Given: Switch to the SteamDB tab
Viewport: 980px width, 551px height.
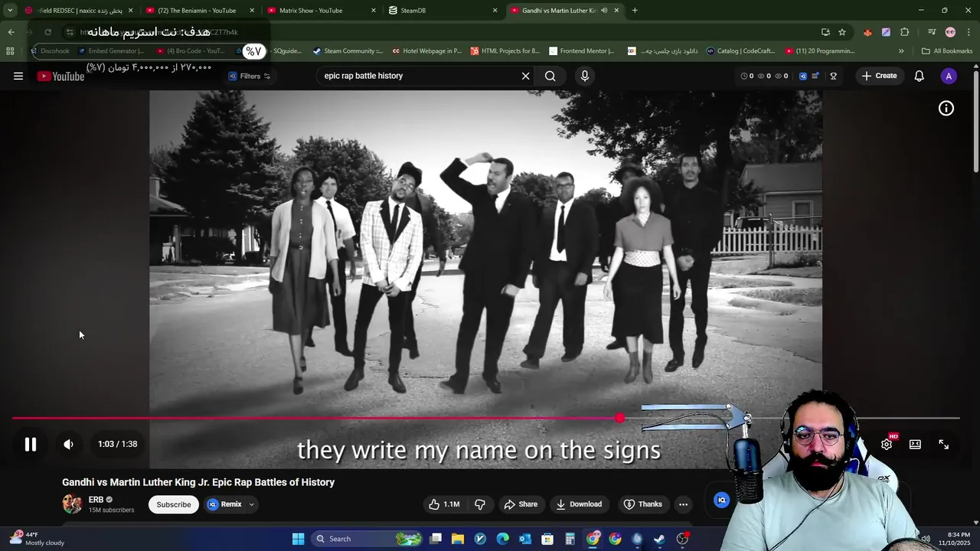Looking at the screenshot, I should 443,11.
